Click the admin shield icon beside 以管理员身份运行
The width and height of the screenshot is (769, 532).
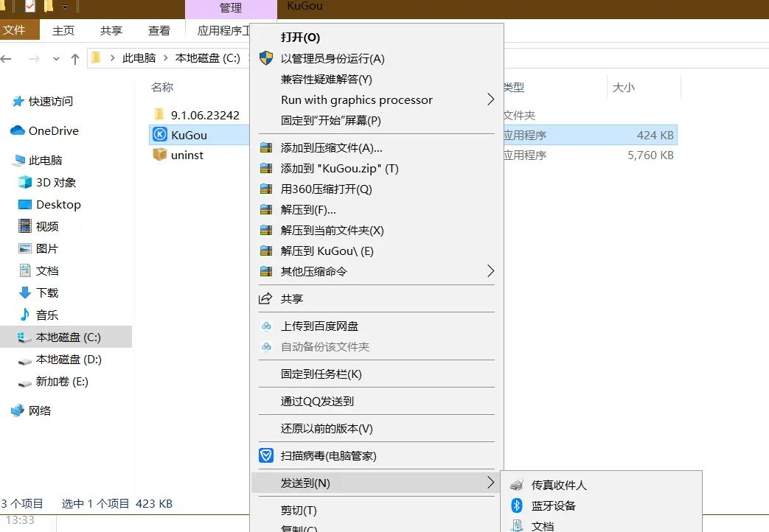[x=266, y=58]
